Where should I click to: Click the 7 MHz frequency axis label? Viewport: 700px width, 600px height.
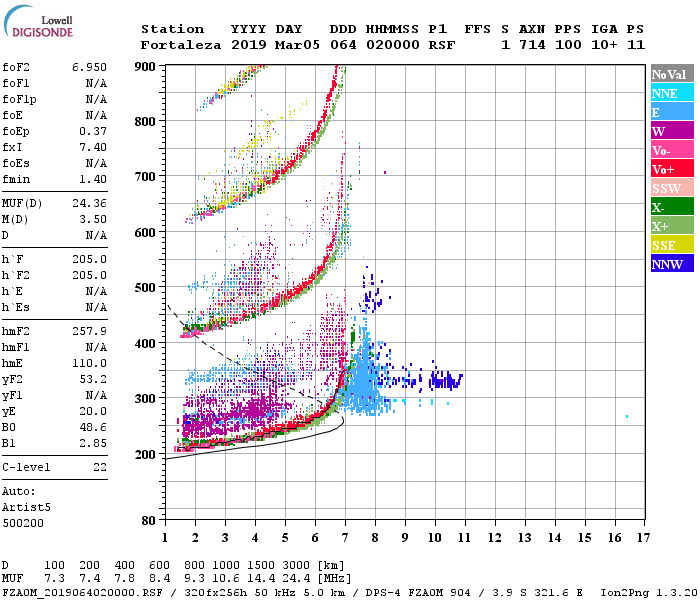click(345, 538)
